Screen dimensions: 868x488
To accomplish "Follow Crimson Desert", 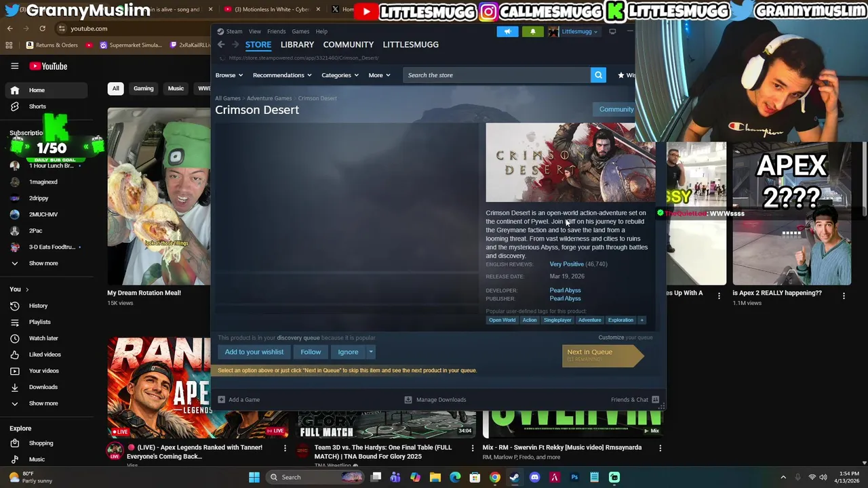I will pyautogui.click(x=311, y=352).
